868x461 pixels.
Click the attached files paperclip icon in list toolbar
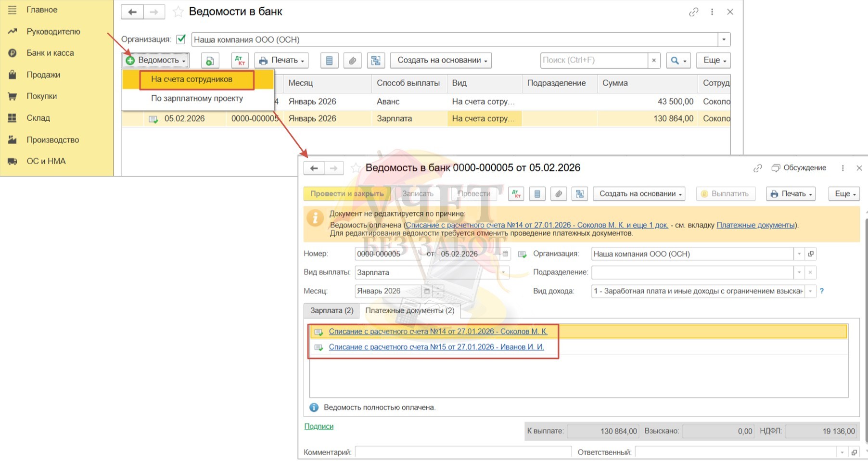[x=352, y=61]
